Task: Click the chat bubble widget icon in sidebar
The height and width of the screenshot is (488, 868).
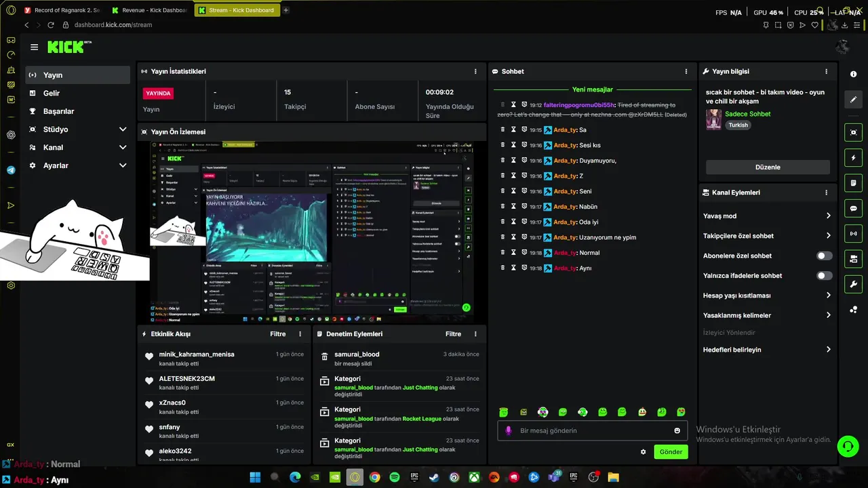Action: coord(853,208)
